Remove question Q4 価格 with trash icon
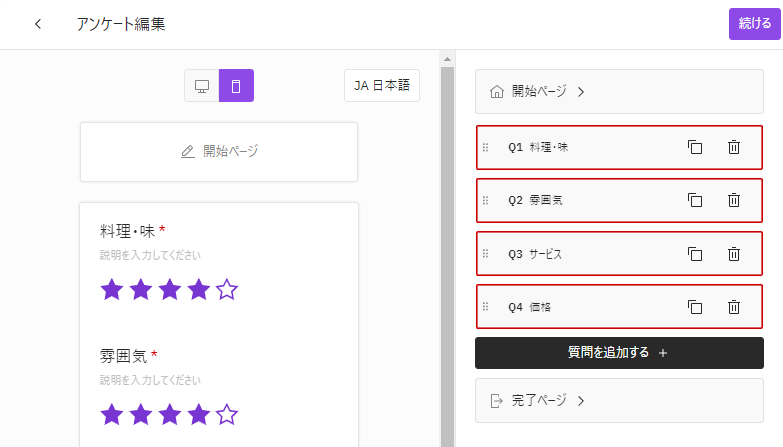The height and width of the screenshot is (447, 783). (733, 307)
